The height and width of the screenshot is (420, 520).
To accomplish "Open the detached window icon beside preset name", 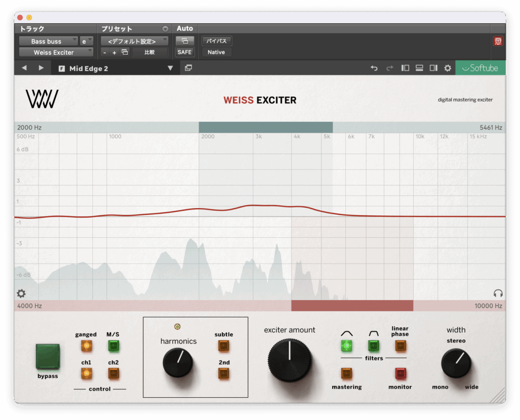I will [188, 68].
